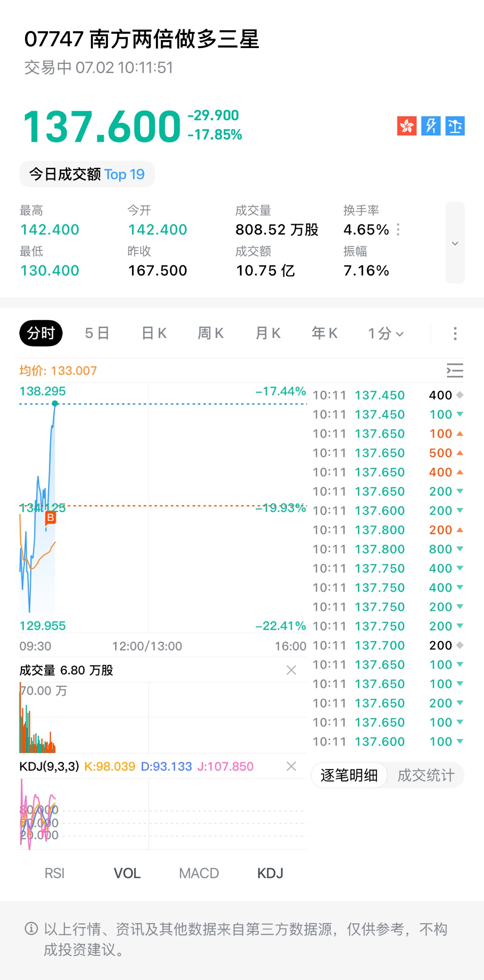The image size is (484, 980).
Task: Toggle the VOL indicator
Action: click(x=127, y=873)
